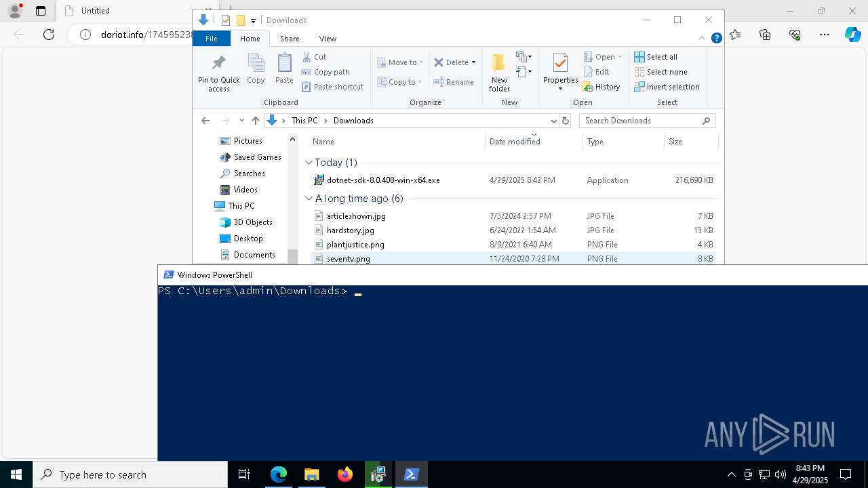The image size is (868, 488).
Task: Click History in the ribbon
Action: 601,87
